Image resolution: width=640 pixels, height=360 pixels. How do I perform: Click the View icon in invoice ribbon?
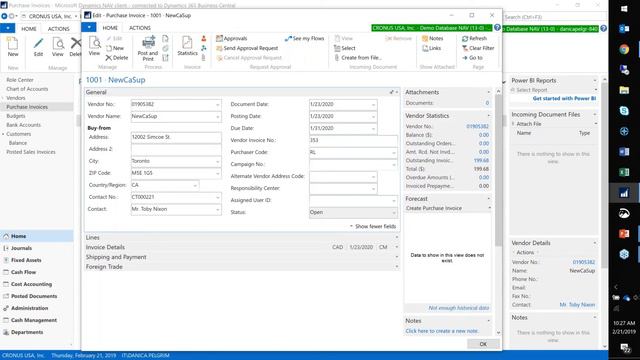94,46
